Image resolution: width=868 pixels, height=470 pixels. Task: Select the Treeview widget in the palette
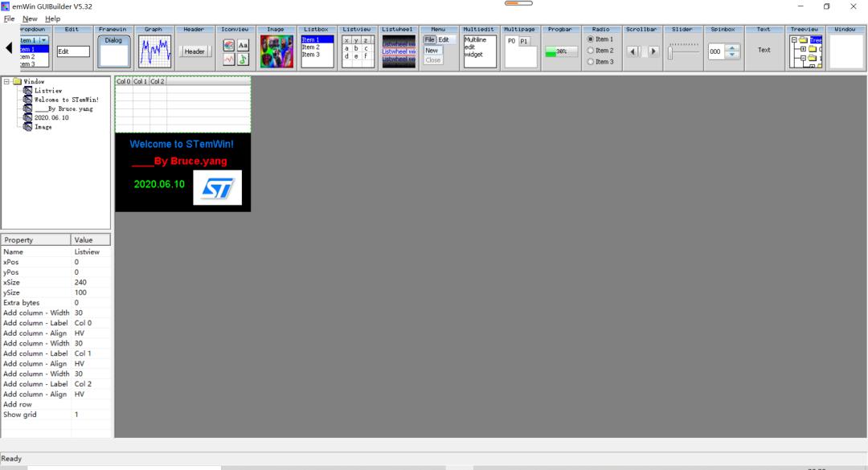click(x=805, y=48)
